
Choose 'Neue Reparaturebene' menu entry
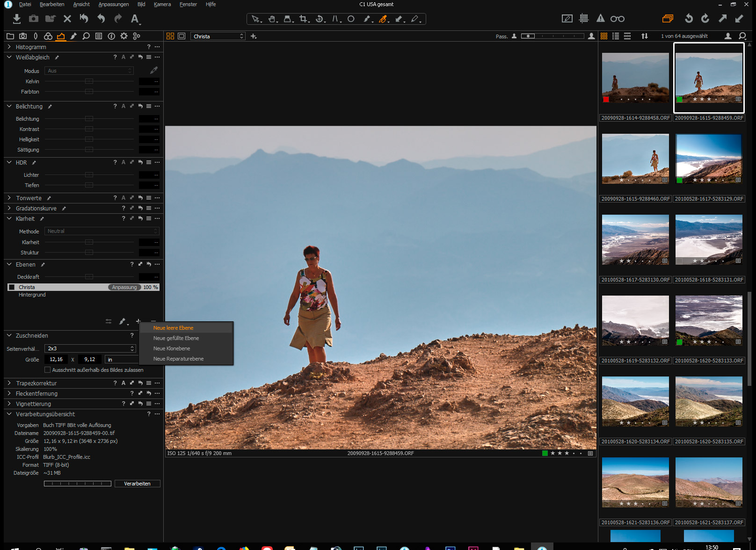pos(186,359)
